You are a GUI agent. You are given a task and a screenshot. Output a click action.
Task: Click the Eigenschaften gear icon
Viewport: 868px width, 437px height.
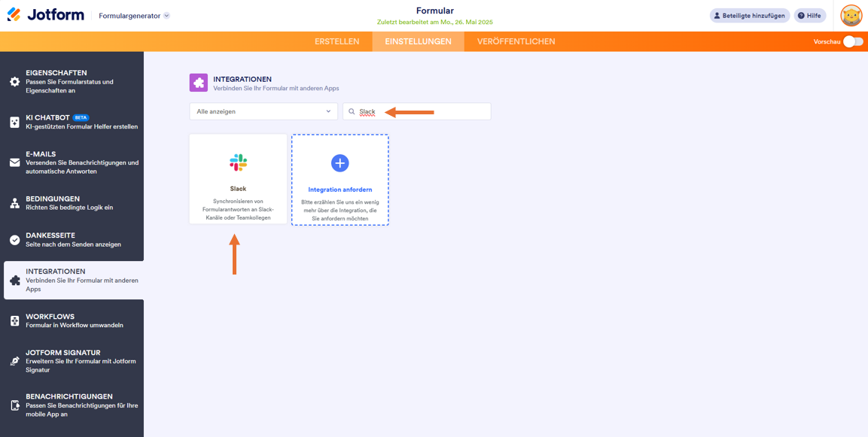coord(15,82)
